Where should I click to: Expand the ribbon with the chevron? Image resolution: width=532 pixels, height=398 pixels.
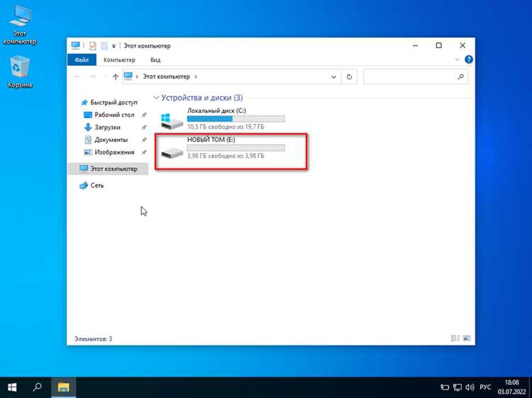457,60
